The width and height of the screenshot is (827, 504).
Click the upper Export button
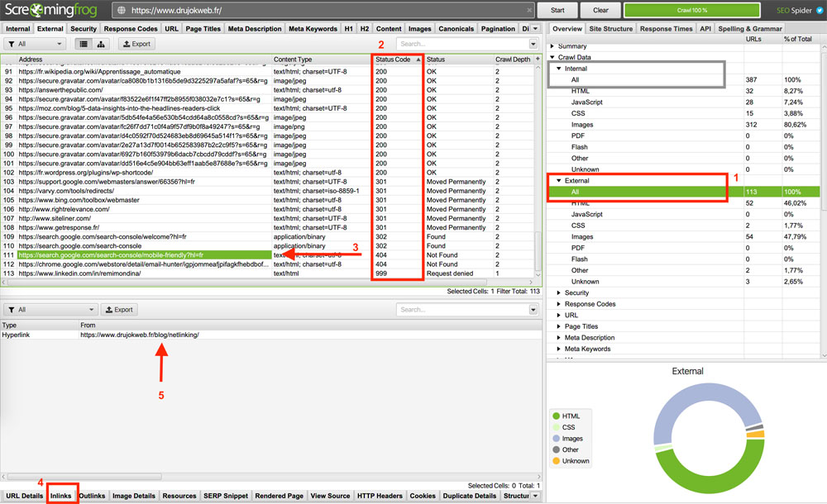[136, 44]
